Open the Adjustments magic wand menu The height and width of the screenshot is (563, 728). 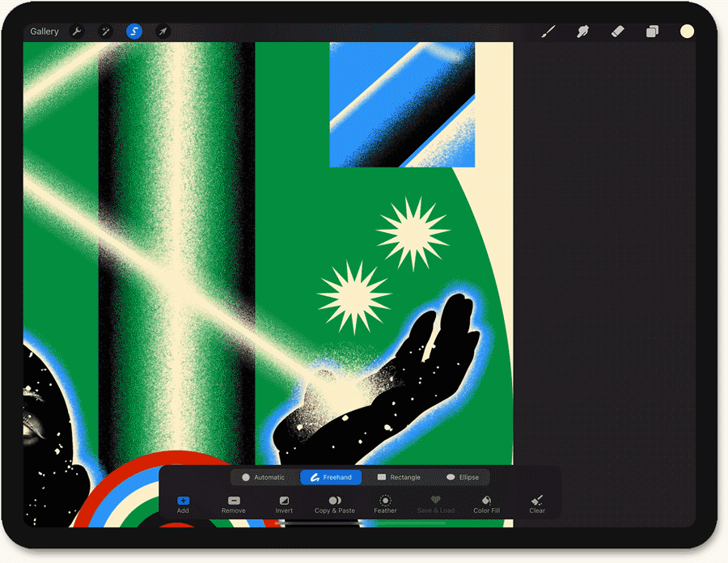pyautogui.click(x=106, y=32)
